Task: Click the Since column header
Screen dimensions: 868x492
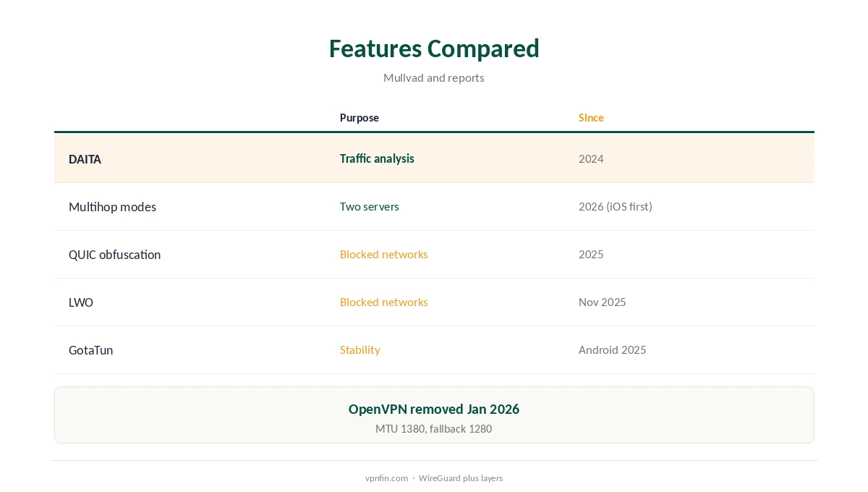Action: pos(591,118)
